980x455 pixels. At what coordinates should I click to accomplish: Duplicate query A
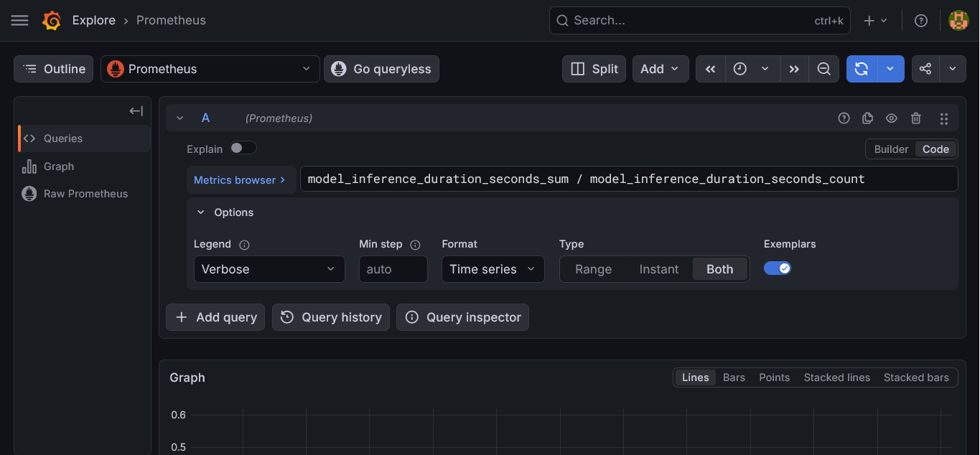click(x=867, y=118)
